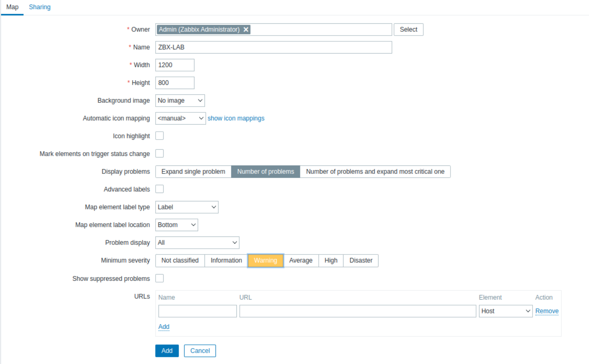
Task: Set minimum severity to Warning
Action: tap(266, 260)
